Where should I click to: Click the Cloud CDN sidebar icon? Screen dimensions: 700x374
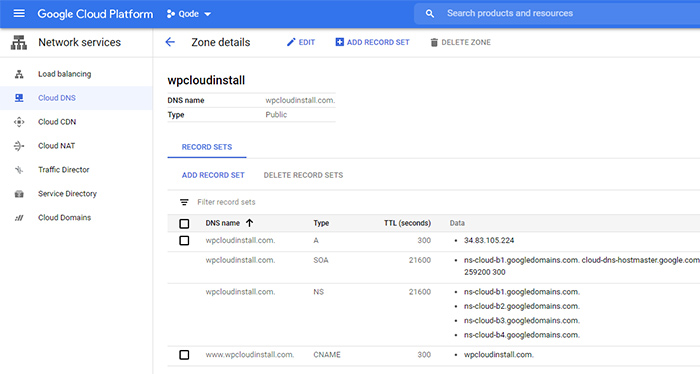click(19, 122)
